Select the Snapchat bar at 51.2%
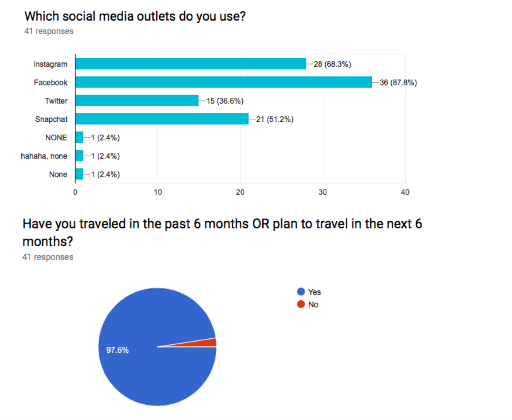 (x=162, y=119)
